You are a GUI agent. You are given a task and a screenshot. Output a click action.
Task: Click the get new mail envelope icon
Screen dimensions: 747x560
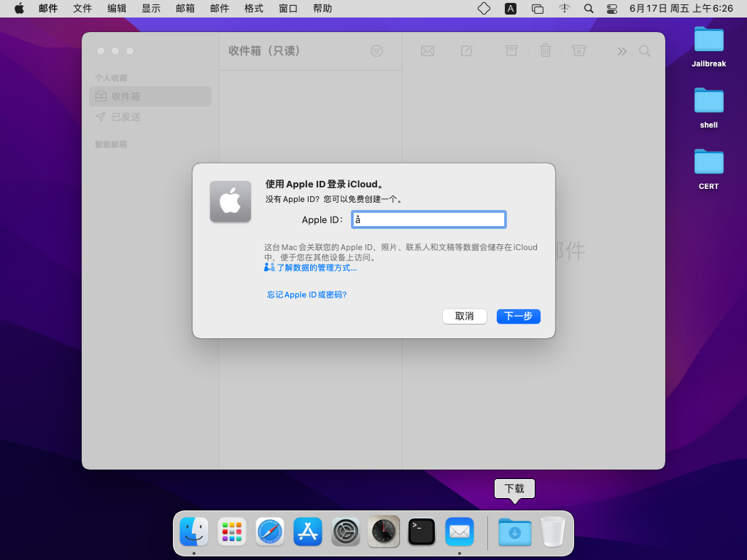point(427,51)
